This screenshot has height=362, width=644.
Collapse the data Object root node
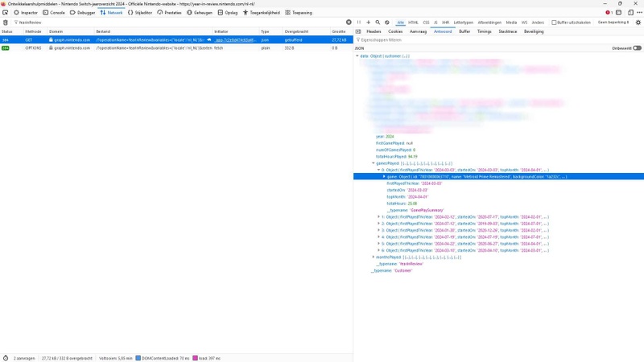pos(357,56)
